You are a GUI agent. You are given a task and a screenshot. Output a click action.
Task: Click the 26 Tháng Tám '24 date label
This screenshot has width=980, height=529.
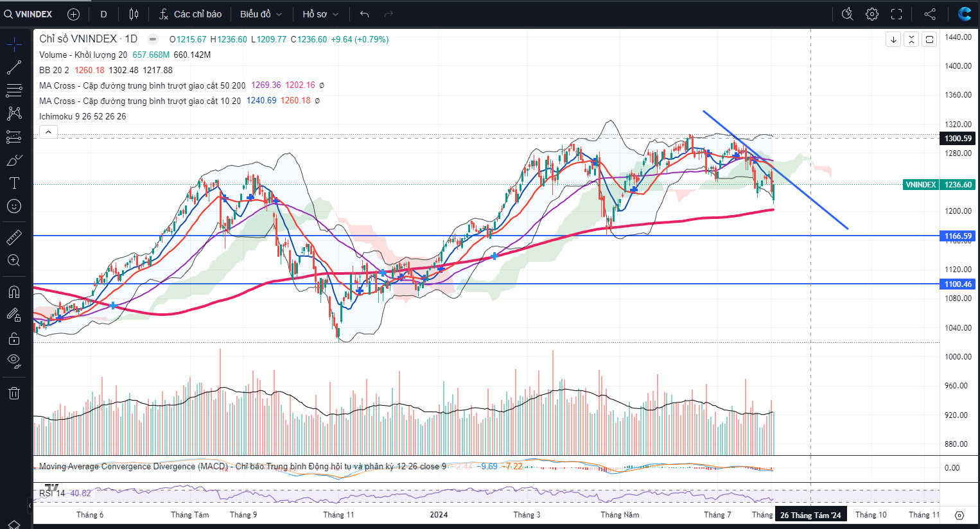810,515
